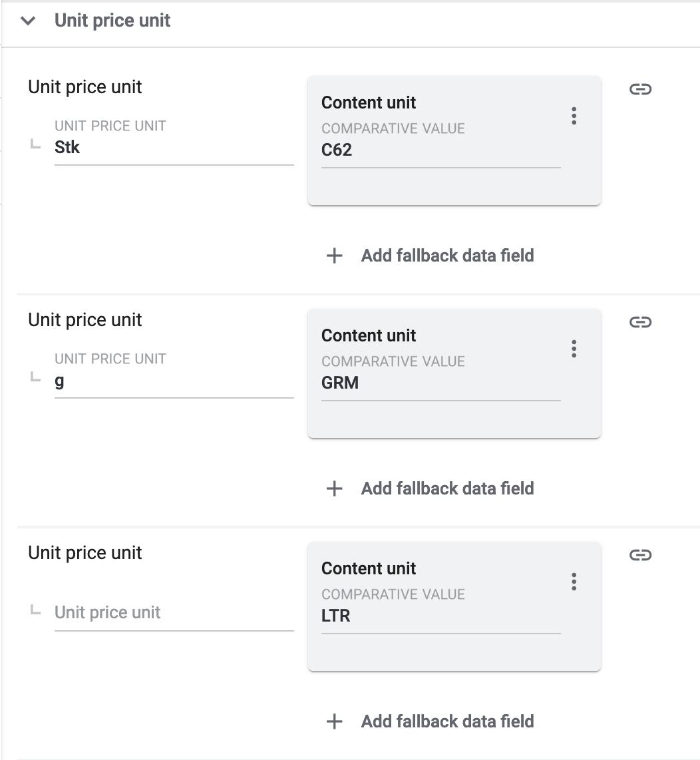The height and width of the screenshot is (760, 700).
Task: Click the Unit price unit section header title
Action: (112, 21)
